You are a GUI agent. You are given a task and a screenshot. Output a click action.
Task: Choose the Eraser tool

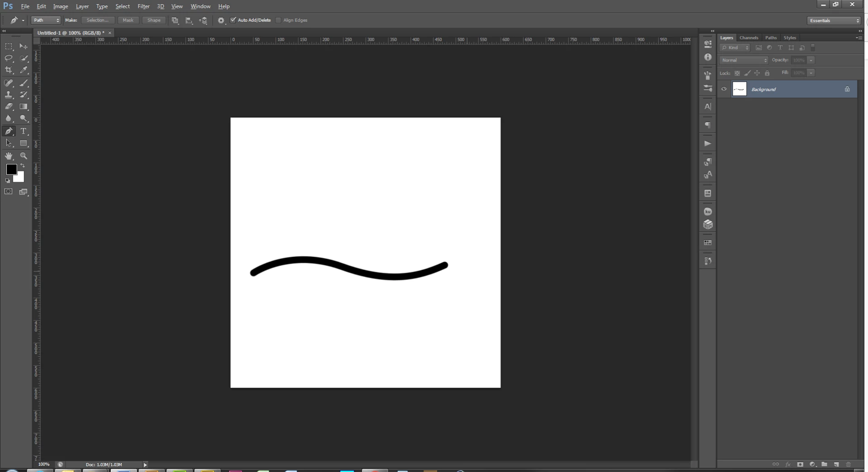point(9,107)
